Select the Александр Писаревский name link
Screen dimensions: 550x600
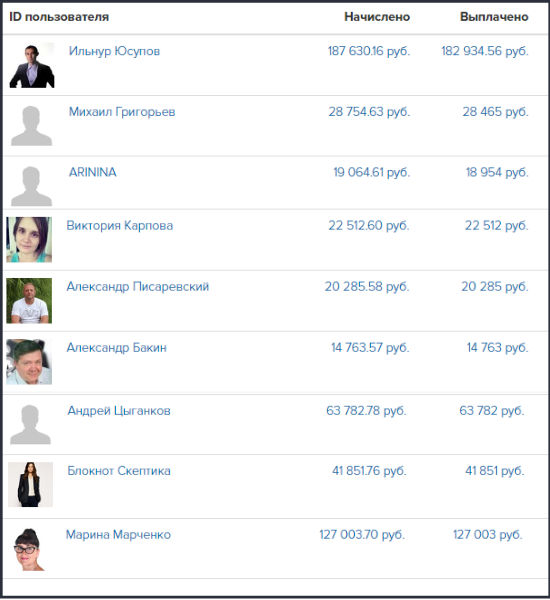138,287
